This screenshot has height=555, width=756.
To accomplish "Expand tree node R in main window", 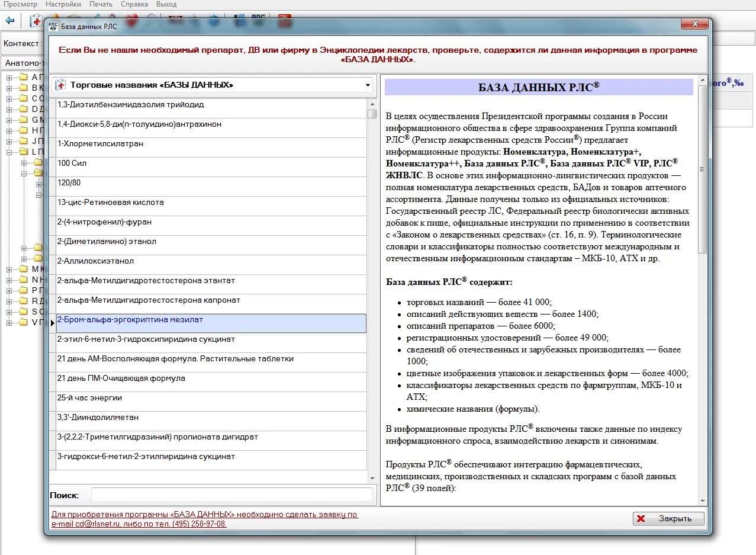I will click(x=9, y=301).
